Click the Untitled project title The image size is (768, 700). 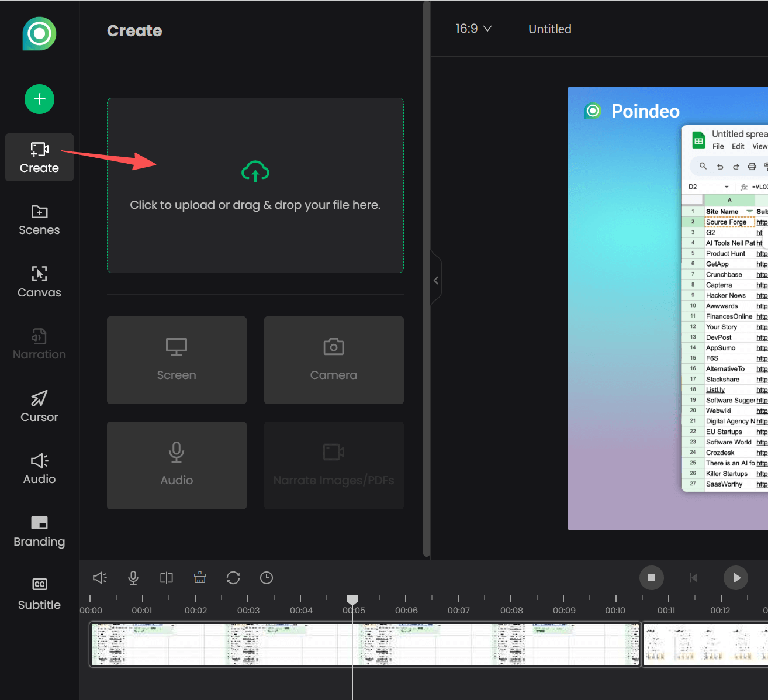[x=549, y=28]
